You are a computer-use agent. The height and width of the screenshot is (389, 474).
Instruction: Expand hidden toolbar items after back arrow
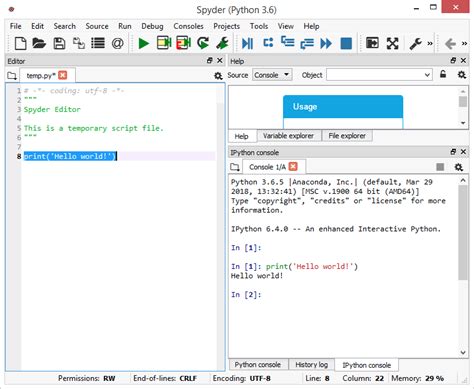click(464, 43)
